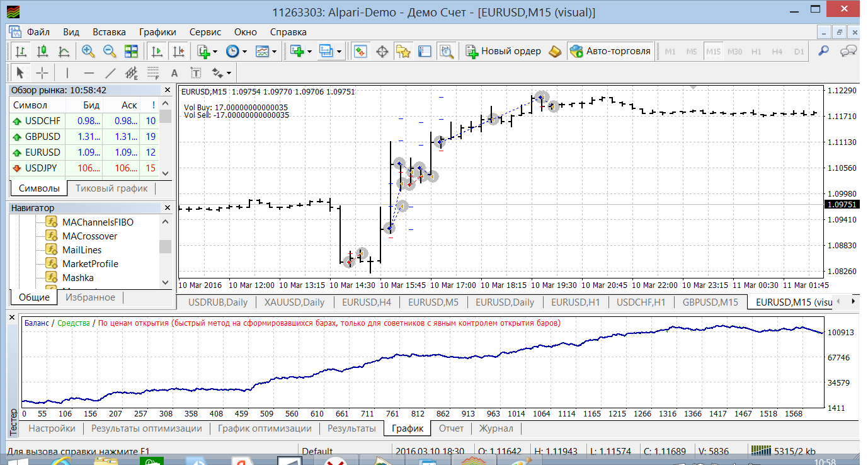Select the Fibonacci retracement tool
868x465 pixels.
(x=153, y=72)
